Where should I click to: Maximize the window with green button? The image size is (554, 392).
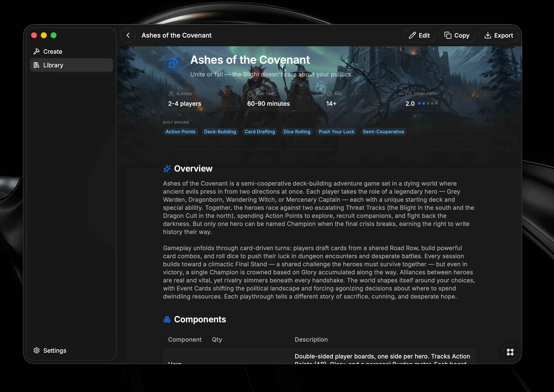coord(54,35)
